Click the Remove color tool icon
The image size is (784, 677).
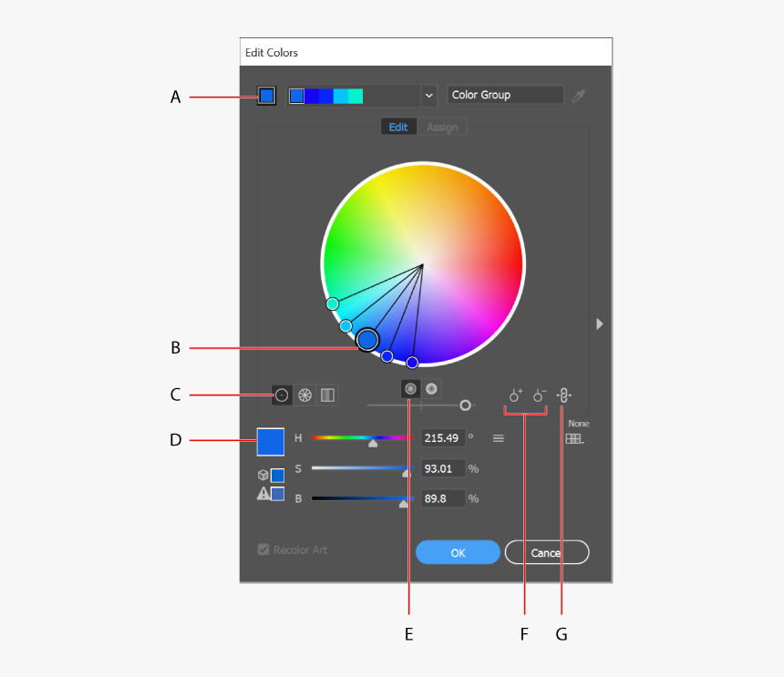(539, 395)
